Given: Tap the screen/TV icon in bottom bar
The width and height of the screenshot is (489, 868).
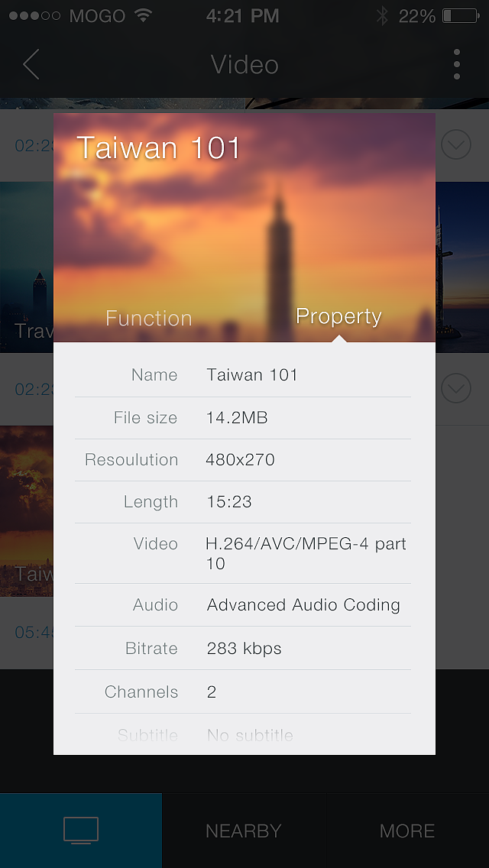Looking at the screenshot, I should [x=81, y=831].
